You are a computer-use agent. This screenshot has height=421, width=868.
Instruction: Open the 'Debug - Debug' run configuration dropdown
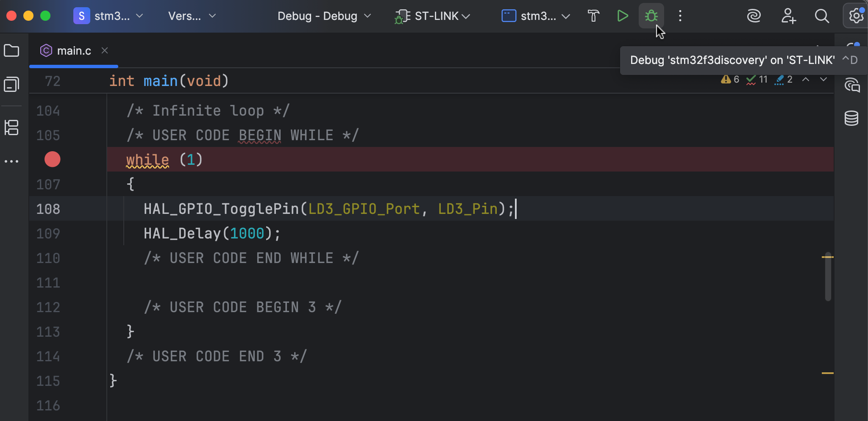[x=323, y=16]
